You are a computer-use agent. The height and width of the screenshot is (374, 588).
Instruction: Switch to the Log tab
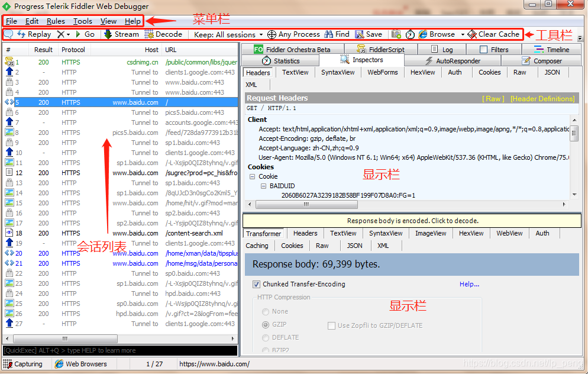[442, 49]
